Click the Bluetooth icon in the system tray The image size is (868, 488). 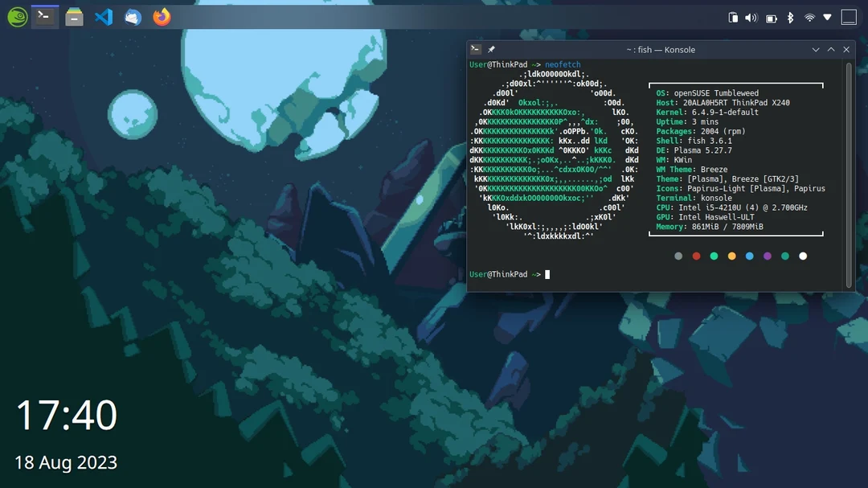790,16
